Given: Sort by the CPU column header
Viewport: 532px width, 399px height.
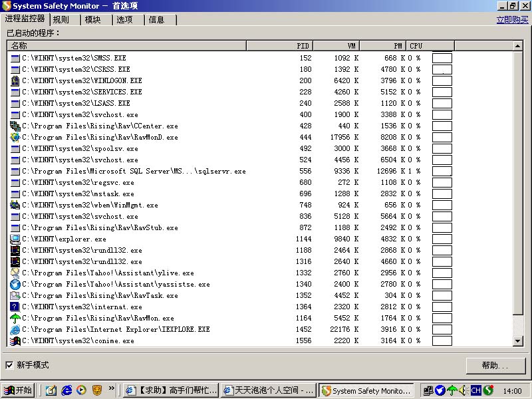Looking at the screenshot, I should click(430, 45).
